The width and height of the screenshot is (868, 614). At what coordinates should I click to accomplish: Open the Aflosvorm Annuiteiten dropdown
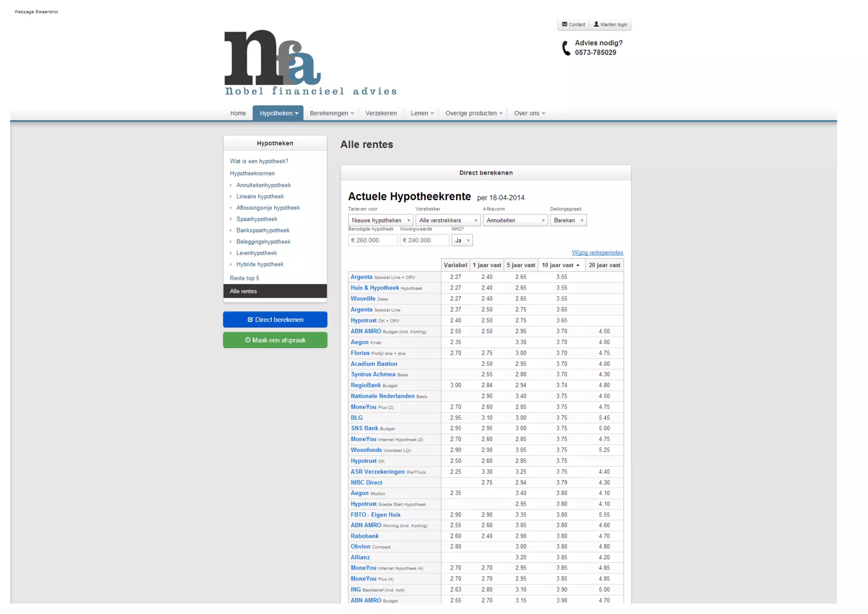pos(515,220)
